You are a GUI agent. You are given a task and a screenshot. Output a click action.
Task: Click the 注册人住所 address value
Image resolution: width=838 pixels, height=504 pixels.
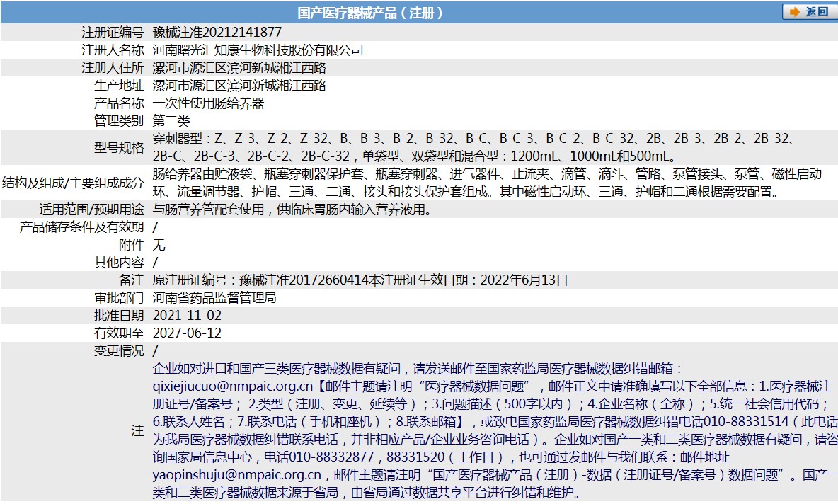click(x=239, y=68)
